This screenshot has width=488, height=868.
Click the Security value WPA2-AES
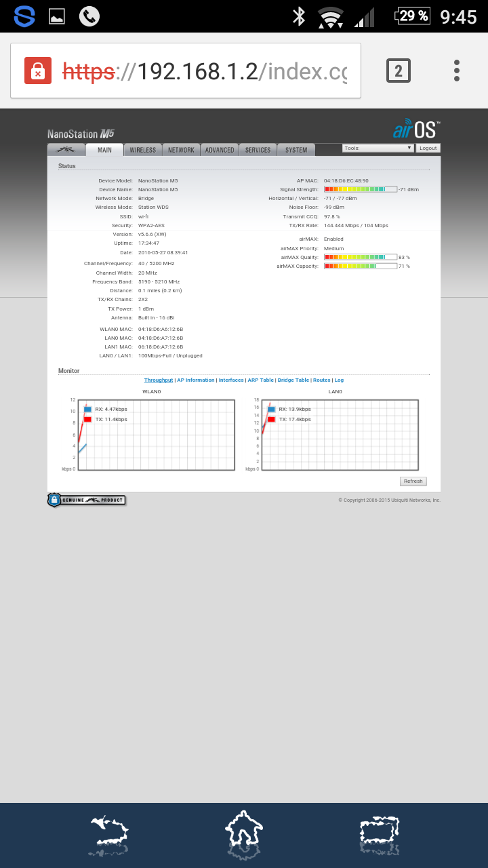click(152, 225)
